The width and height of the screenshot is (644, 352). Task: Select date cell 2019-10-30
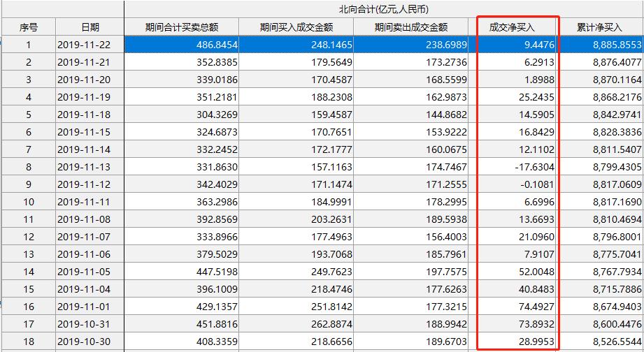click(x=90, y=341)
